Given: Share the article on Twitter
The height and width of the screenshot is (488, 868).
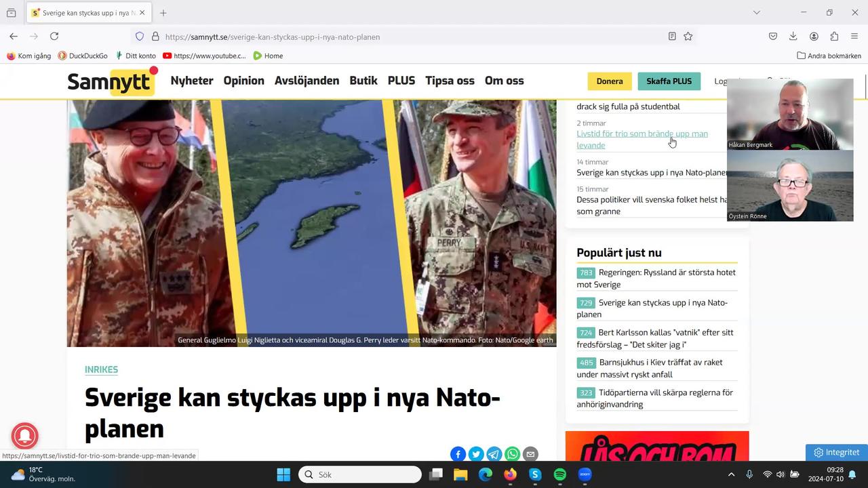Looking at the screenshot, I should point(476,454).
